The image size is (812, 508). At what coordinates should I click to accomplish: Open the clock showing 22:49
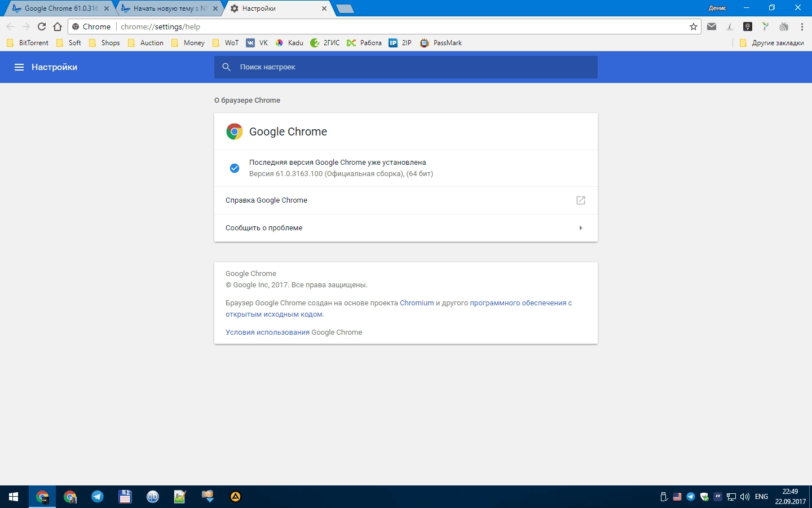coord(790,497)
